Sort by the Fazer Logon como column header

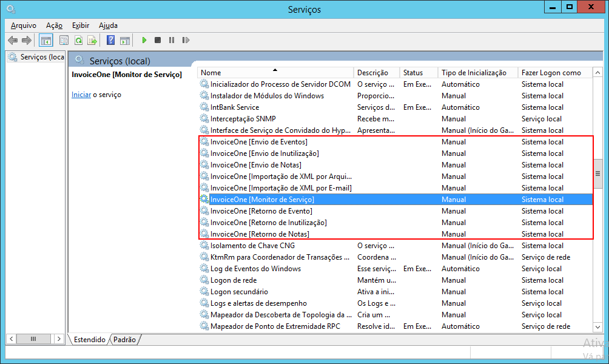pos(556,73)
